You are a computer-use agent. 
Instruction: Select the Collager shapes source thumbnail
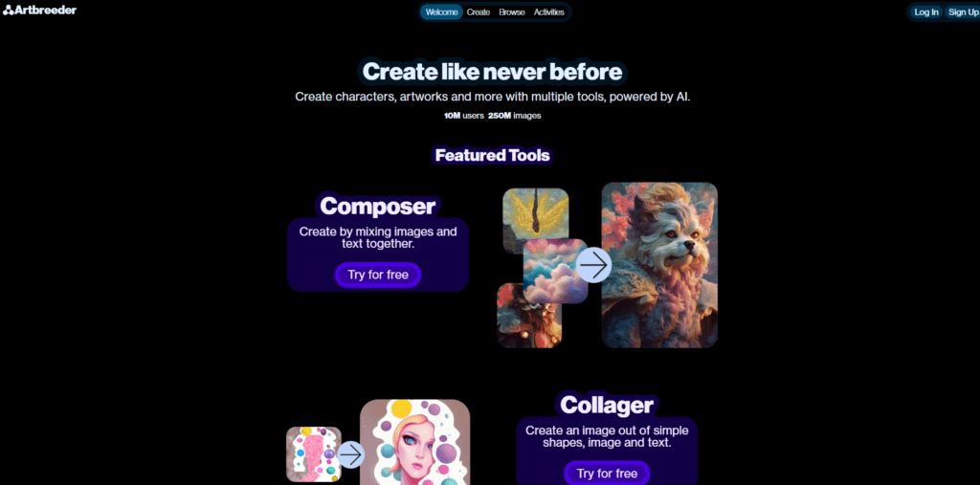314,454
